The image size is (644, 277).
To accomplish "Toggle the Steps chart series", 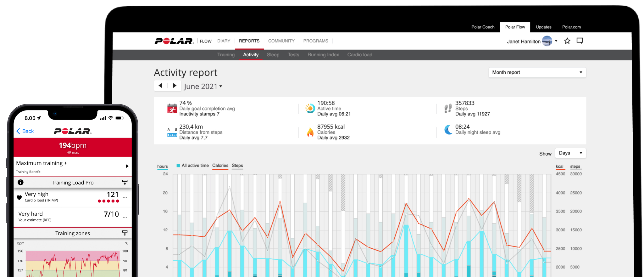I will coord(237,166).
